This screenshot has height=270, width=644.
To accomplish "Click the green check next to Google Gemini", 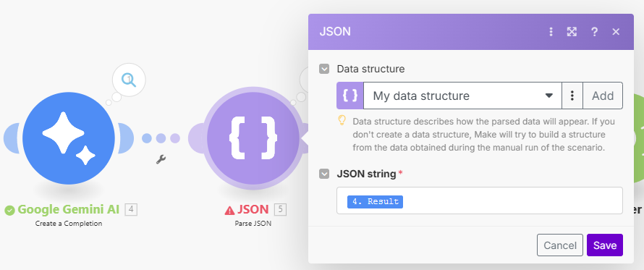I will point(9,211).
